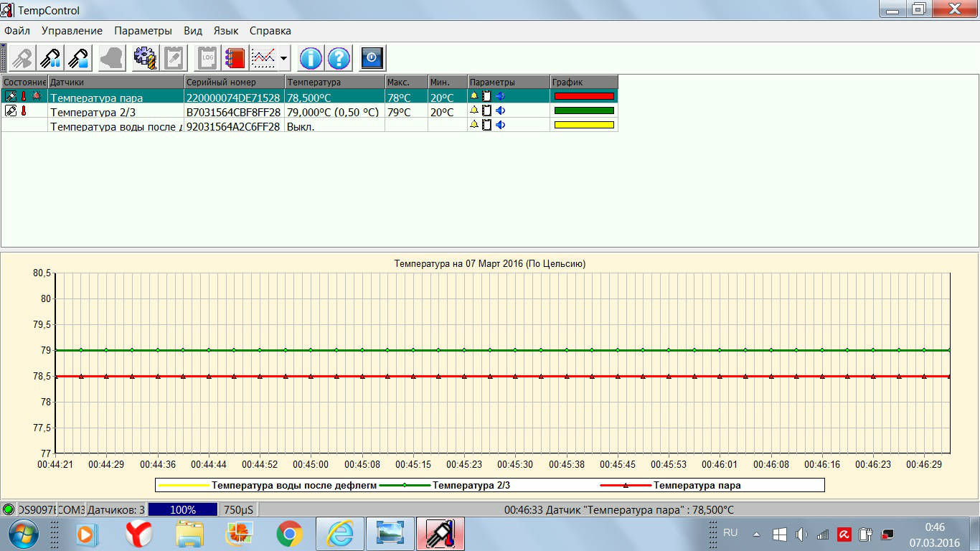Click the red graph color swatch
Image resolution: width=980 pixels, height=551 pixels.
(x=584, y=96)
